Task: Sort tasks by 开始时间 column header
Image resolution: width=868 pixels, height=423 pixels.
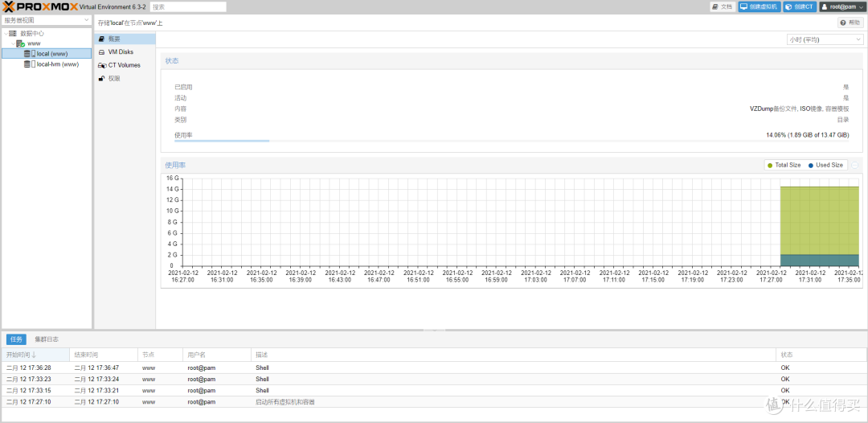Action: (x=22, y=355)
